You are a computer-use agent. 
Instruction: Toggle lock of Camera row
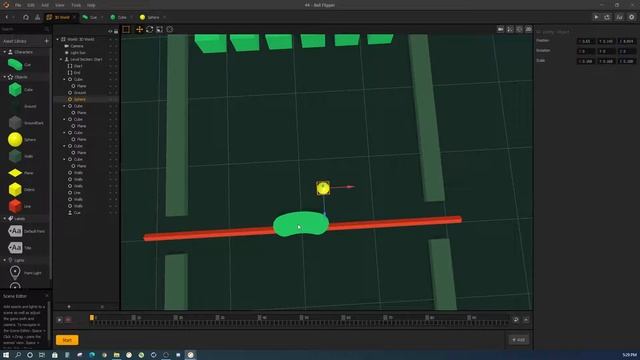116,46
